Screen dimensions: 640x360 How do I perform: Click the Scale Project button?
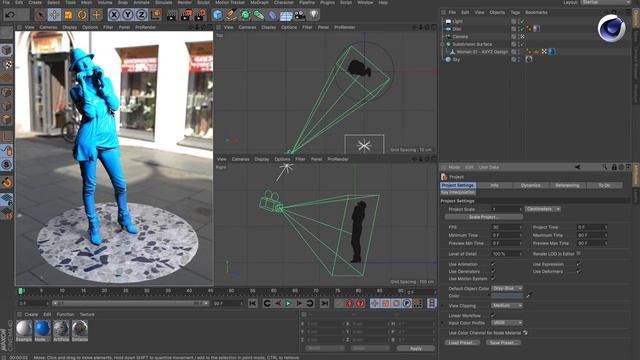pyautogui.click(x=483, y=217)
